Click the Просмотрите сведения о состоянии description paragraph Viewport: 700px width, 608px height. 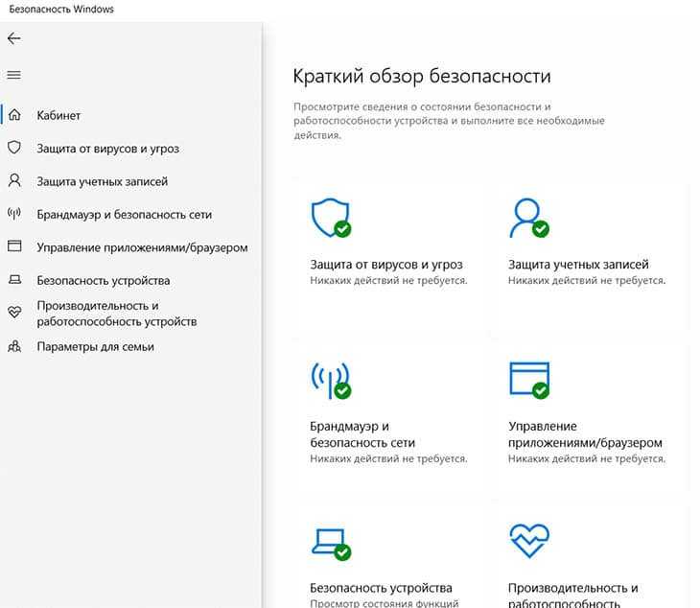tap(449, 121)
